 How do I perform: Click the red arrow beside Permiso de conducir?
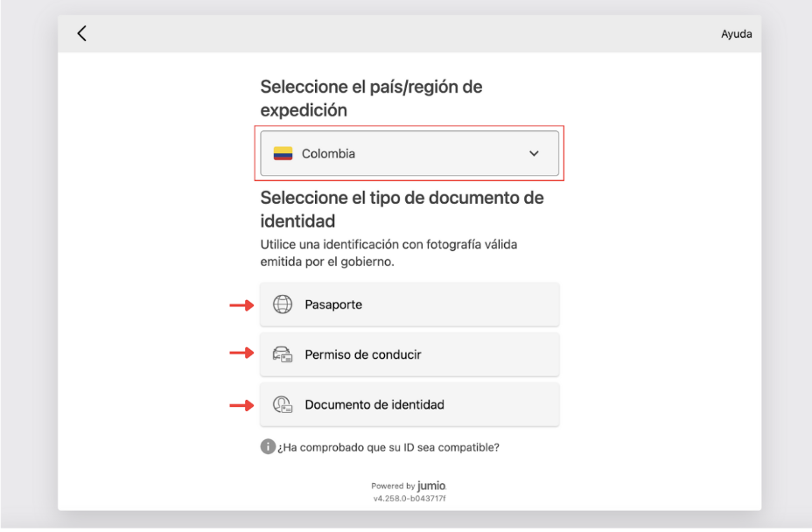[241, 353]
